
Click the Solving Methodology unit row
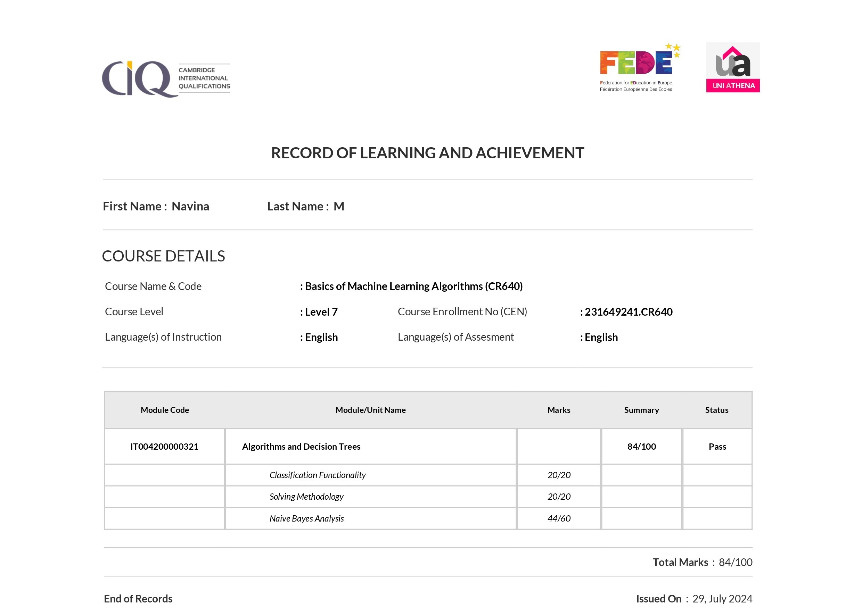point(428,497)
